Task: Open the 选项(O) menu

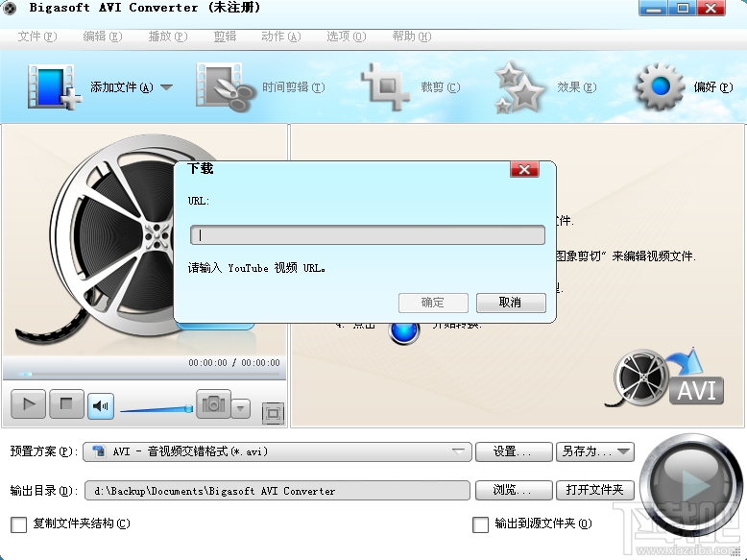Action: (347, 37)
